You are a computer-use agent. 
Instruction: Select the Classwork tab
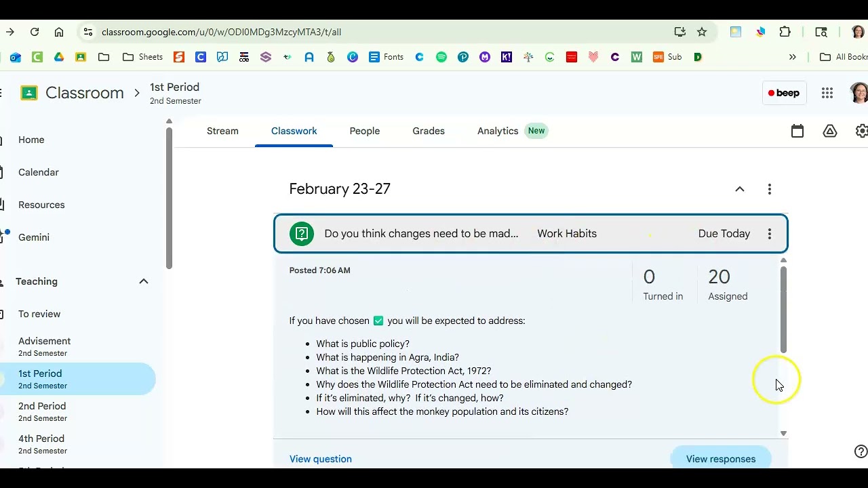click(x=294, y=131)
